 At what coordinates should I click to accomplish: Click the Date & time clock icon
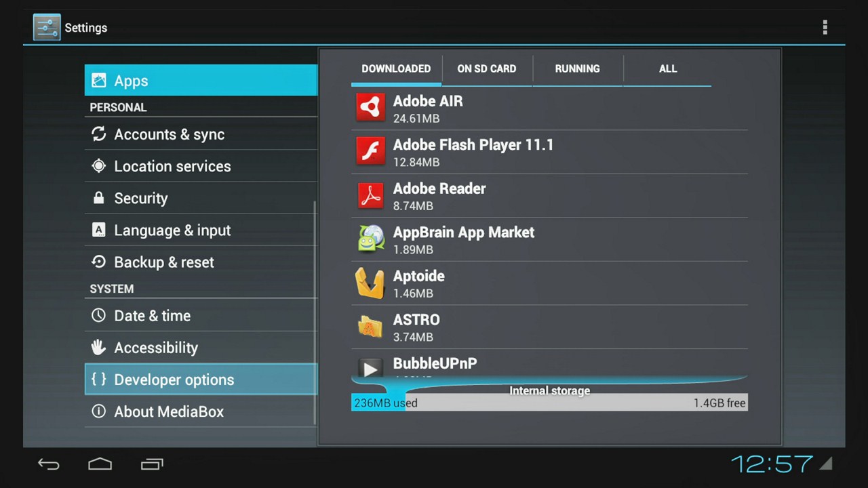[99, 315]
